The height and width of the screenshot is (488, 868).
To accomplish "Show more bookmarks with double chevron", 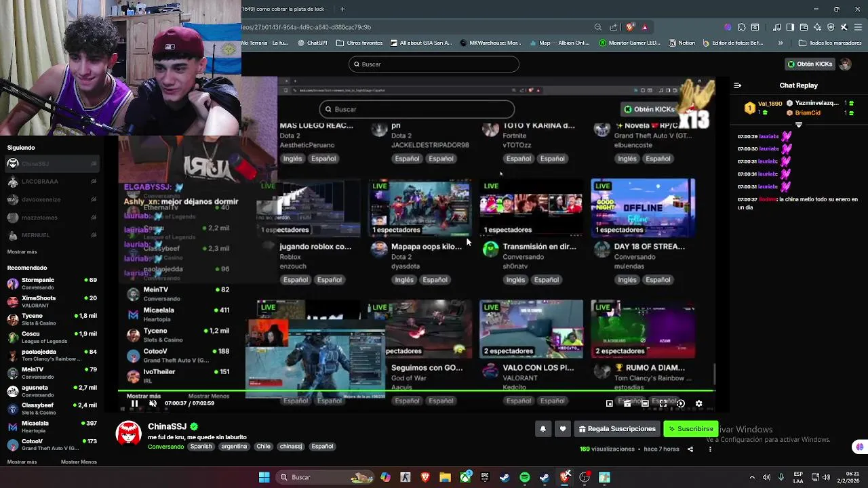I will (x=781, y=43).
